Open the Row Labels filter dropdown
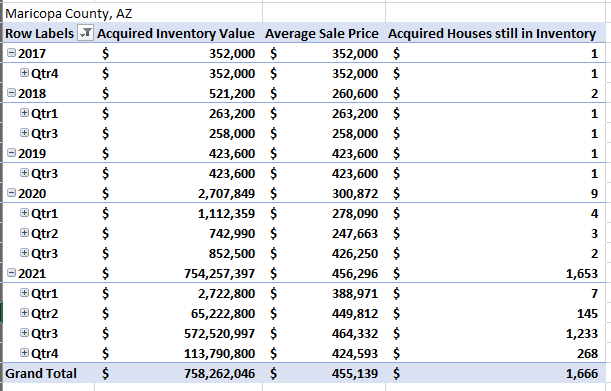611x391 pixels. point(85,33)
